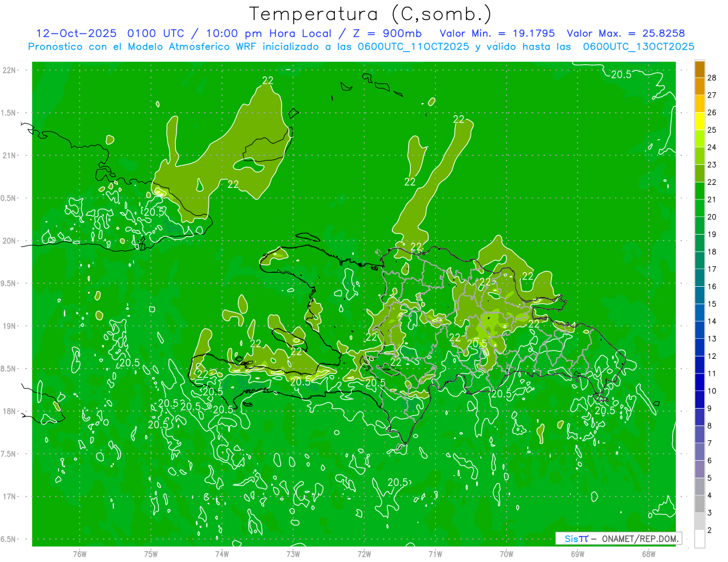Click the Temperatura (C,somb.) title
The width and height of the screenshot is (728, 562).
click(x=371, y=13)
